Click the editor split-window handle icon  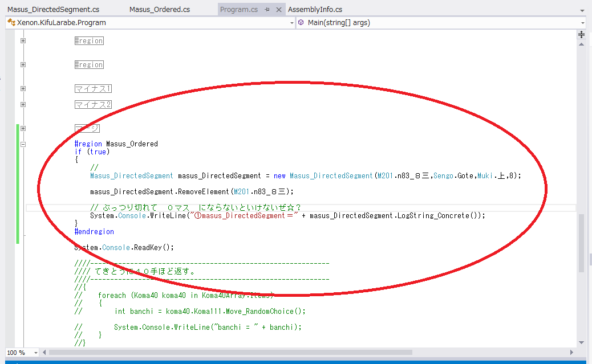click(x=581, y=35)
